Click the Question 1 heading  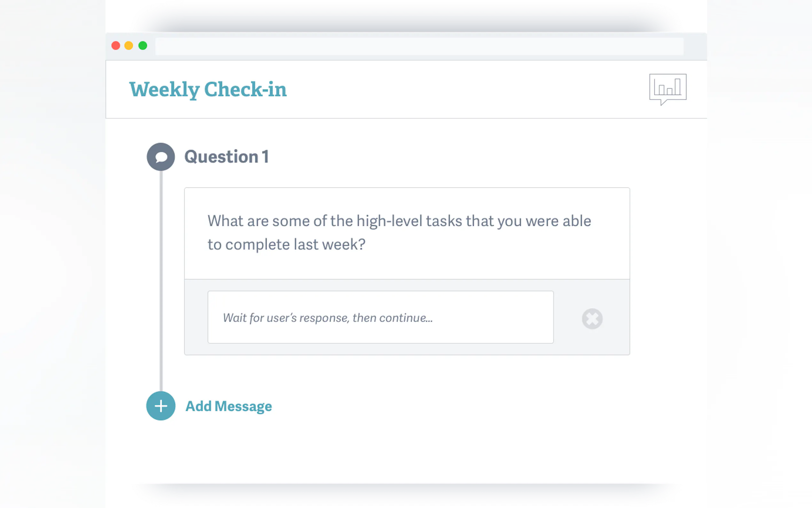pos(227,156)
